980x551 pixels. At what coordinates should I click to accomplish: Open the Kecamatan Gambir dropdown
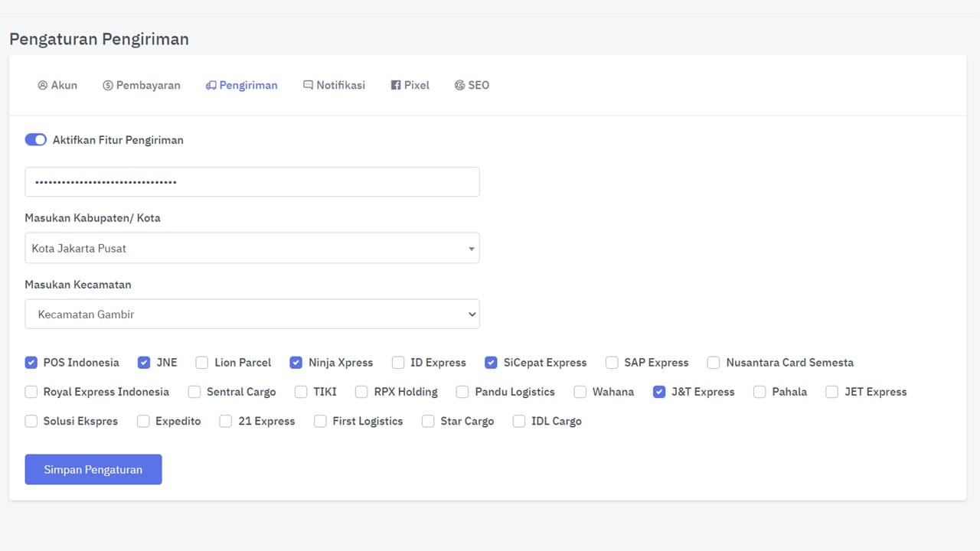pos(252,315)
